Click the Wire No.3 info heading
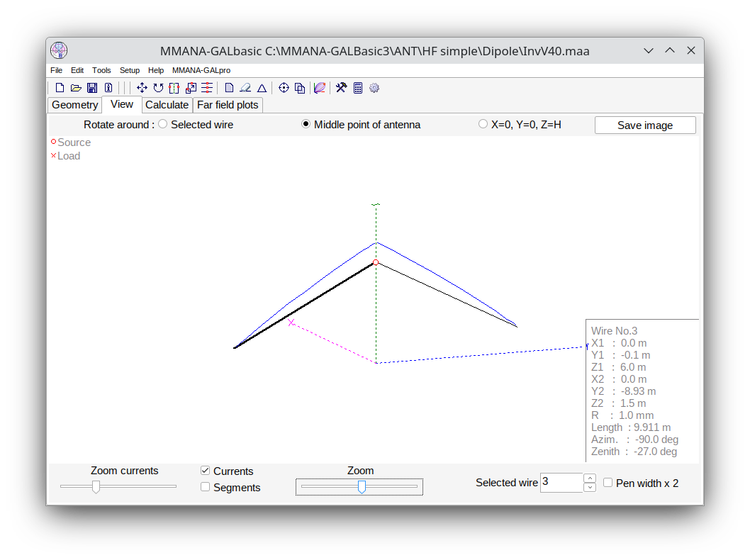Viewport: 750px width, 560px height. [x=614, y=331]
